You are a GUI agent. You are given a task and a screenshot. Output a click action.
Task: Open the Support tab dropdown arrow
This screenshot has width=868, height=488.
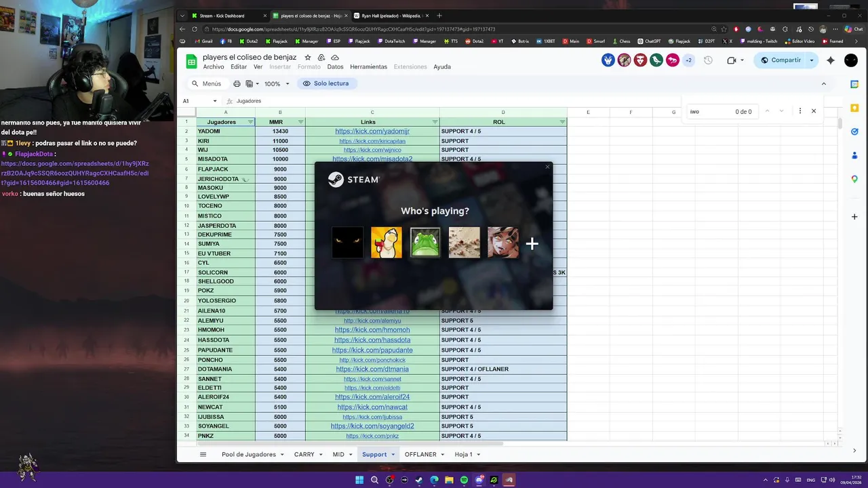click(x=393, y=455)
